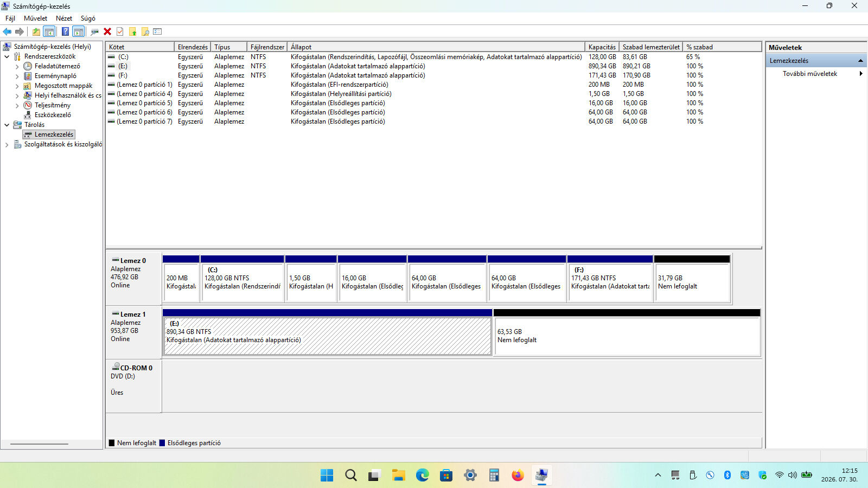Select Feladatütemező in the tree
This screenshot has width=868, height=488.
coord(57,66)
